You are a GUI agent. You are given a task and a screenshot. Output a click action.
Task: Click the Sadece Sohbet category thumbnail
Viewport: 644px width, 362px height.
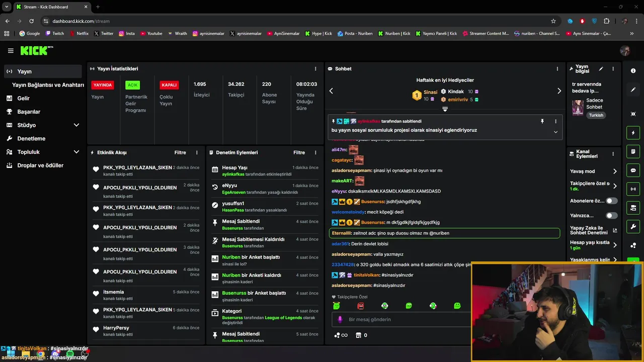[578, 107]
